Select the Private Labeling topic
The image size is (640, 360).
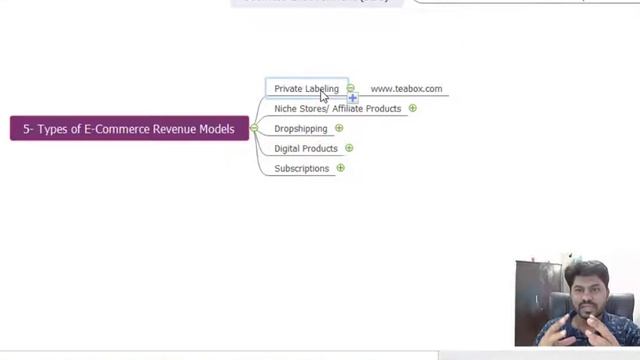307,89
